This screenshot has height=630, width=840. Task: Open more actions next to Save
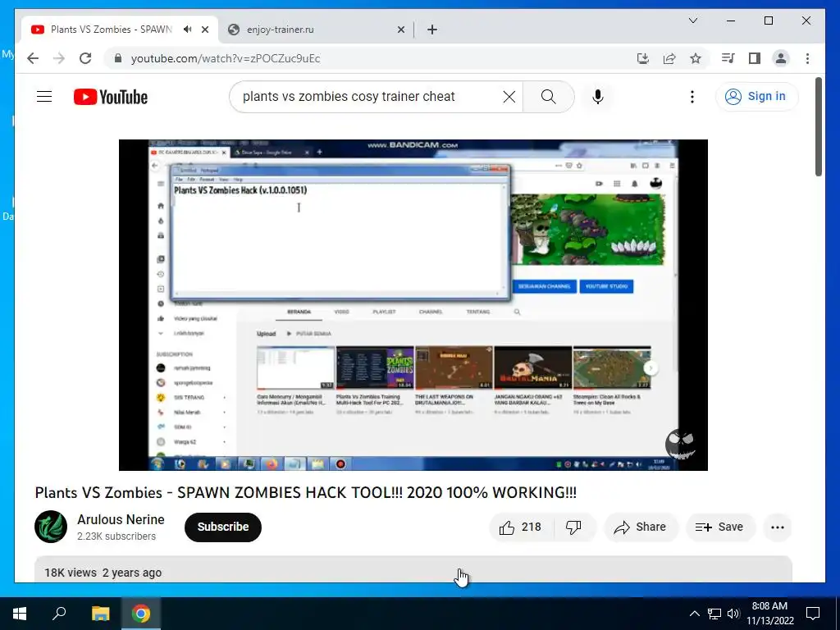pyautogui.click(x=778, y=527)
